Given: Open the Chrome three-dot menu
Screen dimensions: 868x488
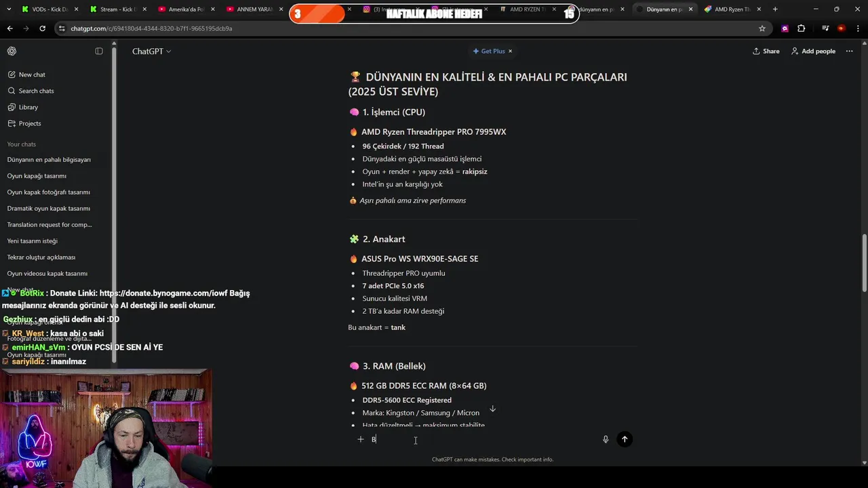Looking at the screenshot, I should tap(858, 28).
